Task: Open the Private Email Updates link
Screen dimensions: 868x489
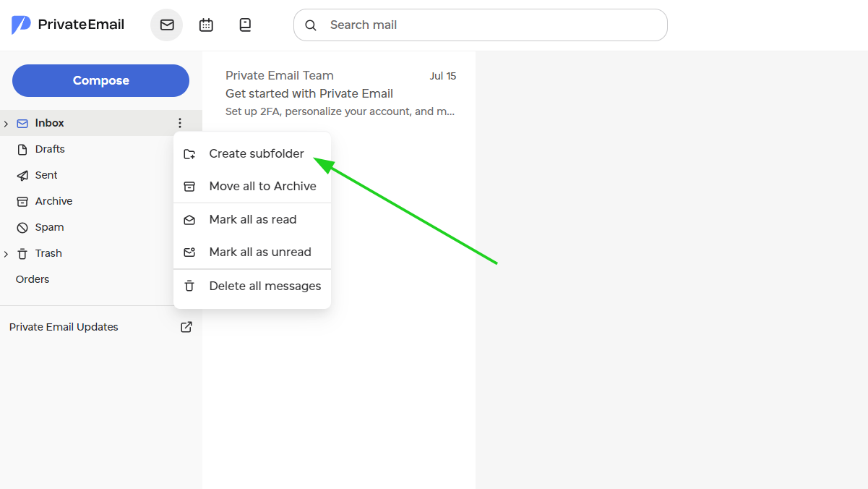Action: pos(64,327)
